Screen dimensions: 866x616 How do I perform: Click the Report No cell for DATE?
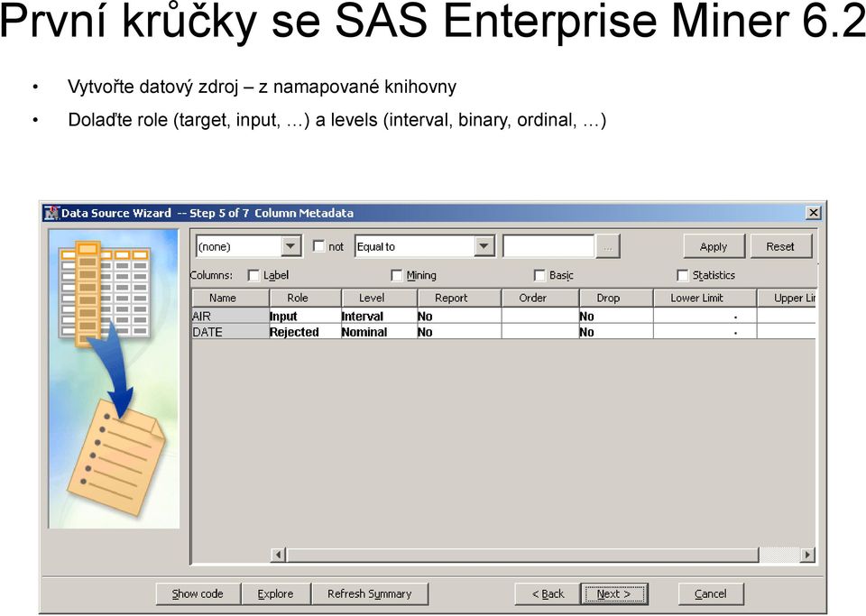click(x=459, y=332)
